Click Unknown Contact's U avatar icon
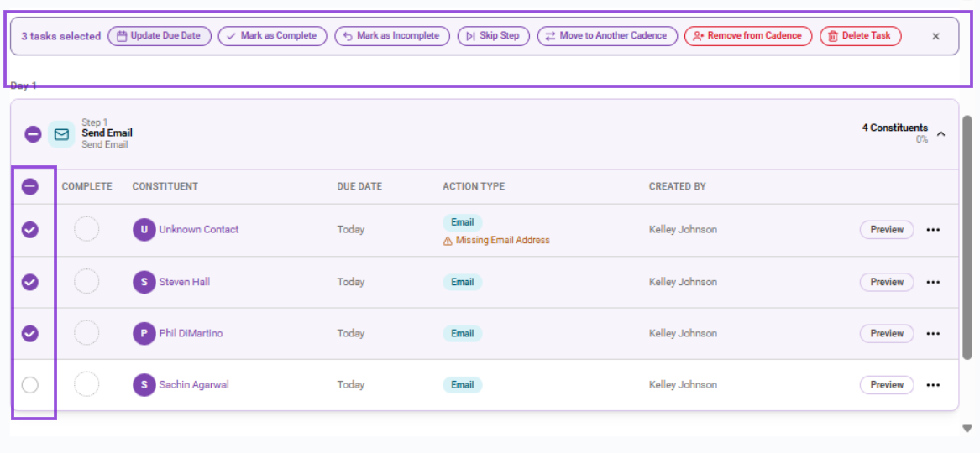This screenshot has height=453, width=980. tap(144, 230)
